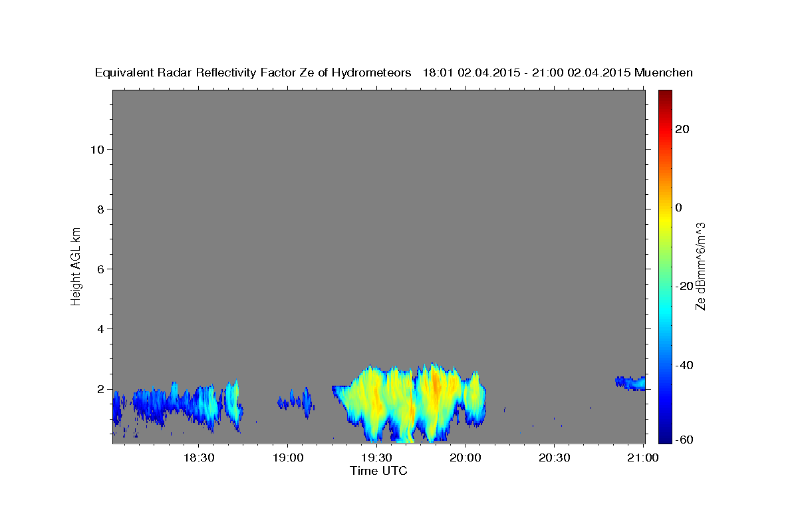Click the date range '18:01 02.04.2015 - 21:00 02.04.2015'
Viewport: 798px width, 532px height.
[x=527, y=72]
